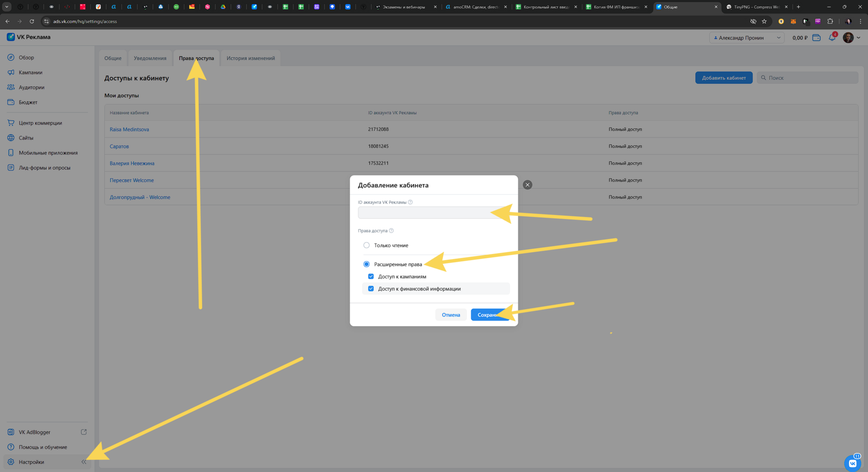Close the Добавление кабинета dialog
Screen dimensions: 868x472
528,185
